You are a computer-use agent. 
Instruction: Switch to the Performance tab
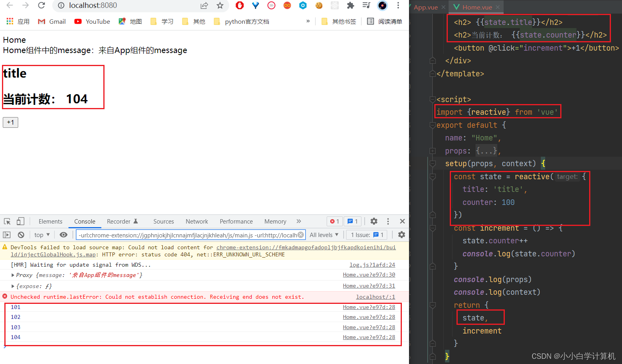coord(236,222)
